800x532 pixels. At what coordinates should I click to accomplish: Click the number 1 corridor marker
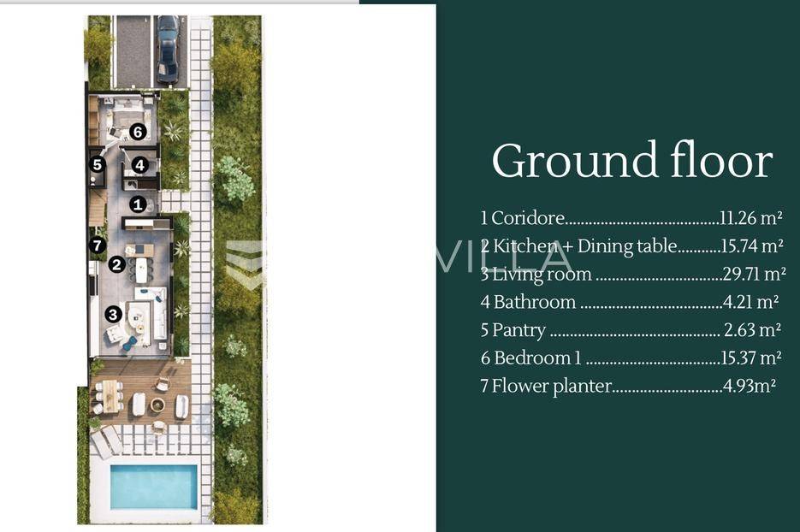[x=137, y=204]
